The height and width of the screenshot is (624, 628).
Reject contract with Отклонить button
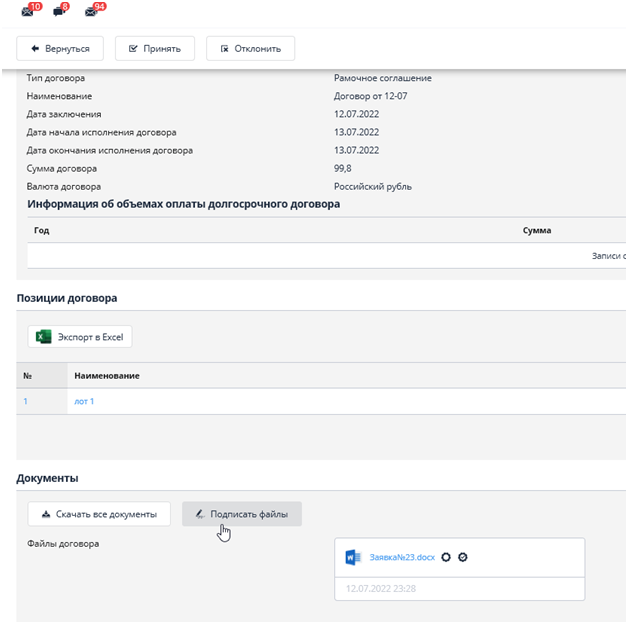click(x=251, y=48)
